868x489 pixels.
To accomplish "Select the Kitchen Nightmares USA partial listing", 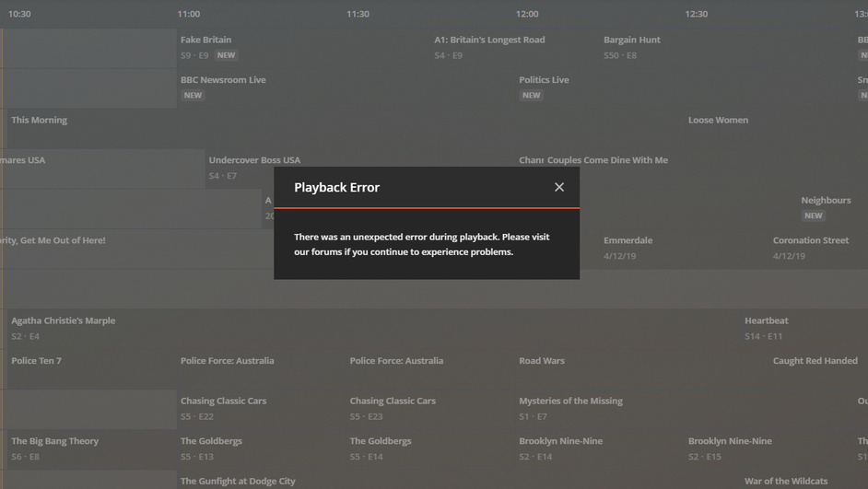I will (102, 169).
